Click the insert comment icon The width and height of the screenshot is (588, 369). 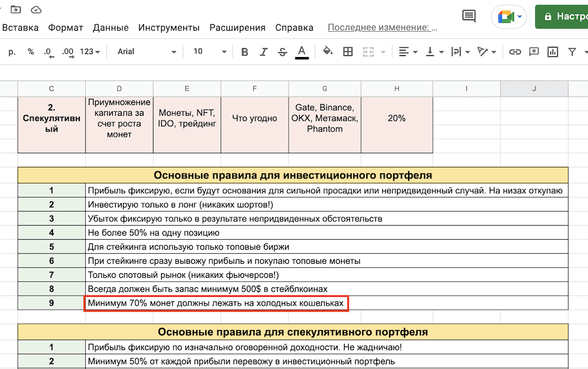point(534,52)
